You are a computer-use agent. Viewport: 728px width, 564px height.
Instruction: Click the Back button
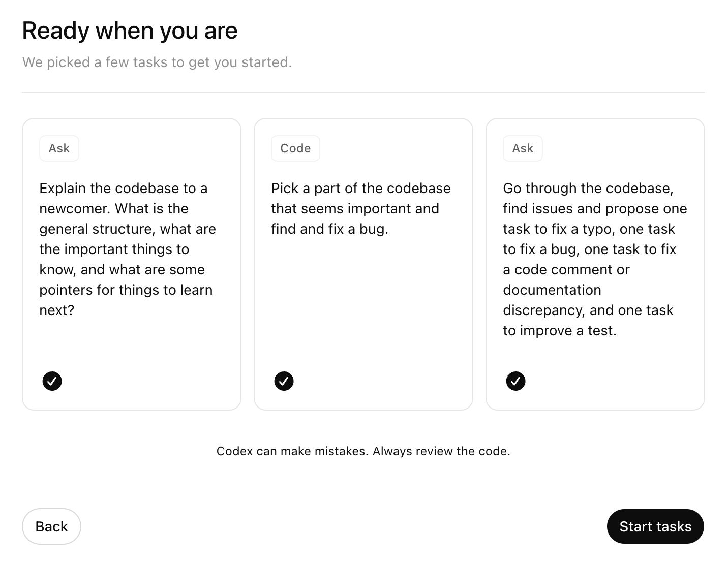[51, 526]
